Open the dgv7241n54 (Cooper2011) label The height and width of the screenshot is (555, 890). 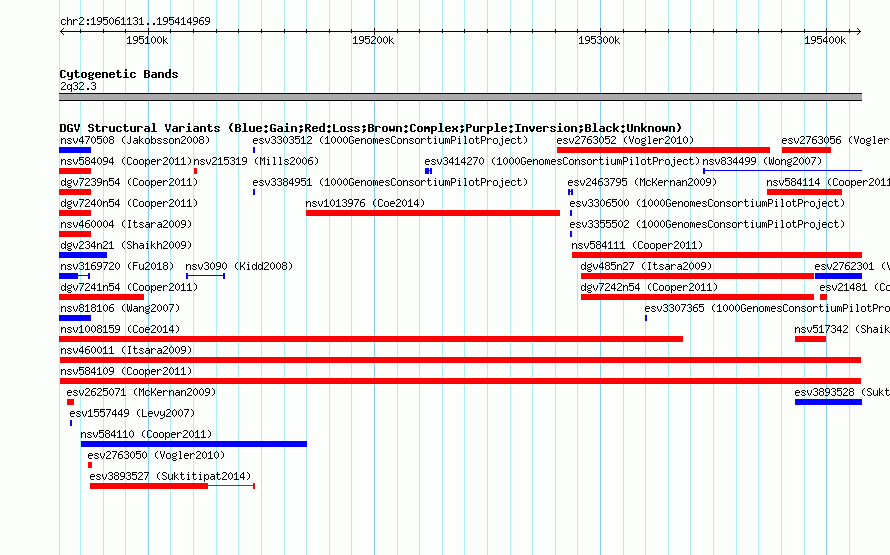pyautogui.click(x=129, y=287)
